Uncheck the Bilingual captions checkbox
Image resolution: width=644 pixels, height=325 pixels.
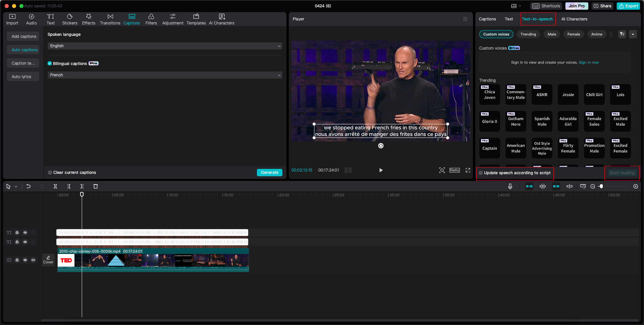pyautogui.click(x=50, y=63)
